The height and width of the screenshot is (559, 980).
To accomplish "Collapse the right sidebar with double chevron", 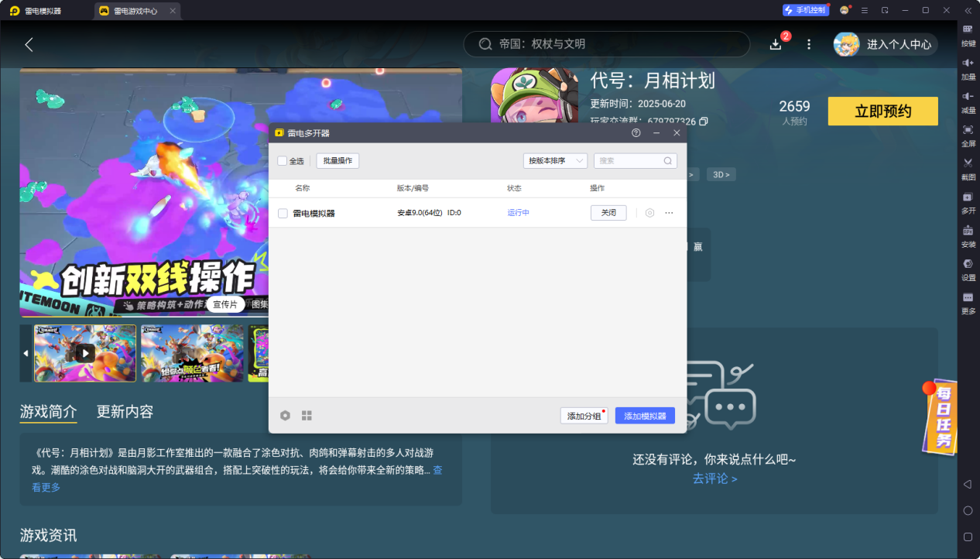I will click(968, 10).
